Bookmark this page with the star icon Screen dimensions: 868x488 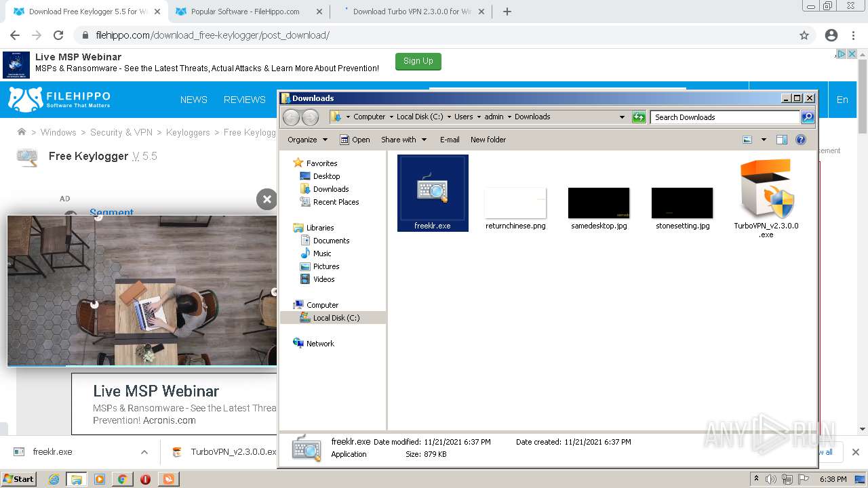coord(804,35)
